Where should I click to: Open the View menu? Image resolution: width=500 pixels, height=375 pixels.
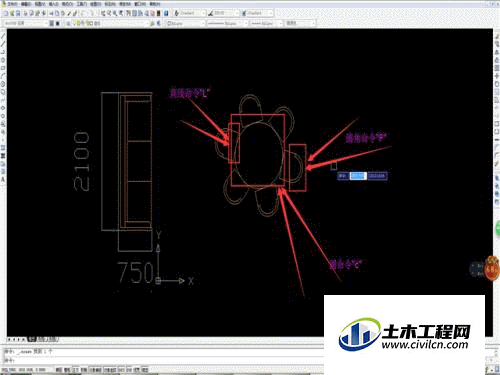point(40,4)
